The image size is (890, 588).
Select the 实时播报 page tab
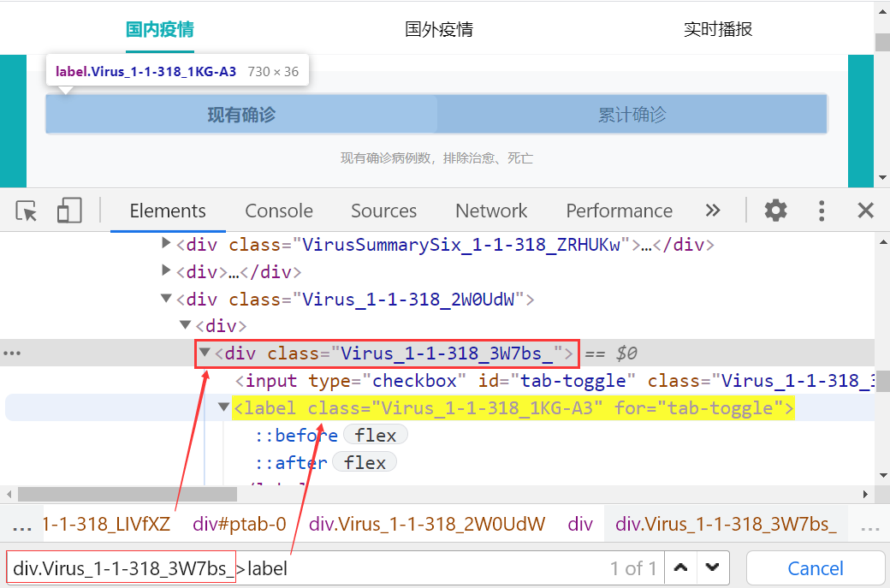click(718, 29)
